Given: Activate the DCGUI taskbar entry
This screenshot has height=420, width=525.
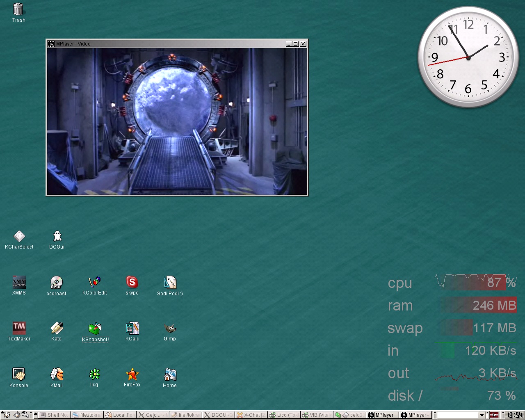Looking at the screenshot, I should pos(218,415).
